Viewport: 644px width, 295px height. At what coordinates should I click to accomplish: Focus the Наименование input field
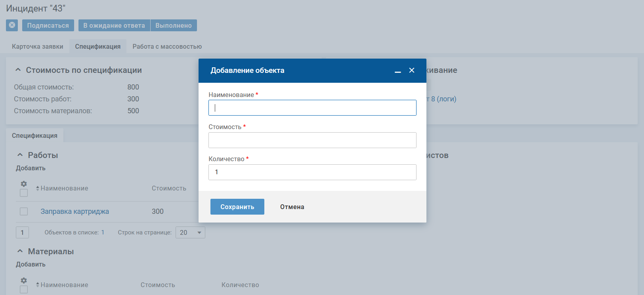tap(312, 108)
